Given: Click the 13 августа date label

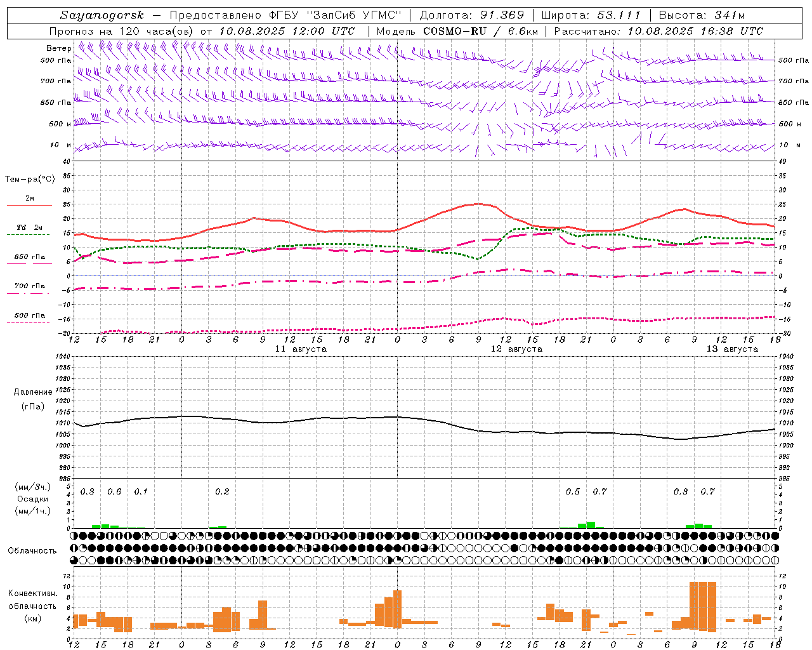Looking at the screenshot, I should pyautogui.click(x=732, y=349).
